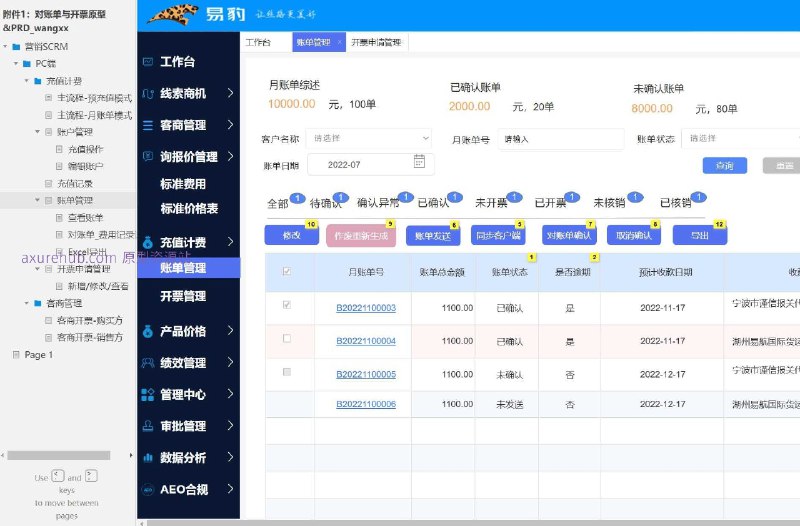Open 客商开票-购买方 page in tree
This screenshot has width=800, height=526.
pyautogui.click(x=89, y=320)
